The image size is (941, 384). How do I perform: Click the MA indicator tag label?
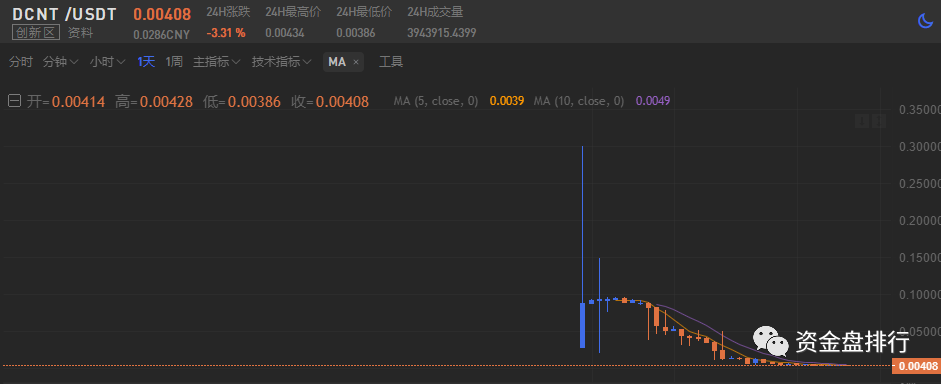point(337,62)
